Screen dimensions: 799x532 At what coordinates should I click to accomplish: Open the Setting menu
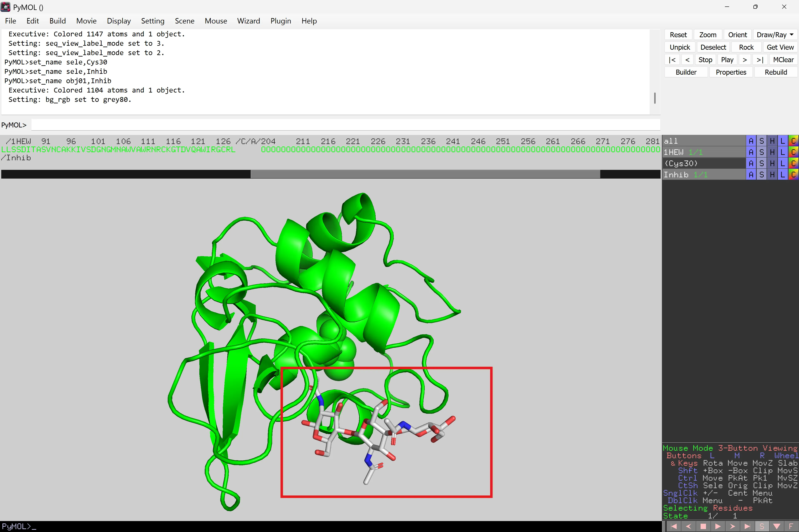coord(153,21)
